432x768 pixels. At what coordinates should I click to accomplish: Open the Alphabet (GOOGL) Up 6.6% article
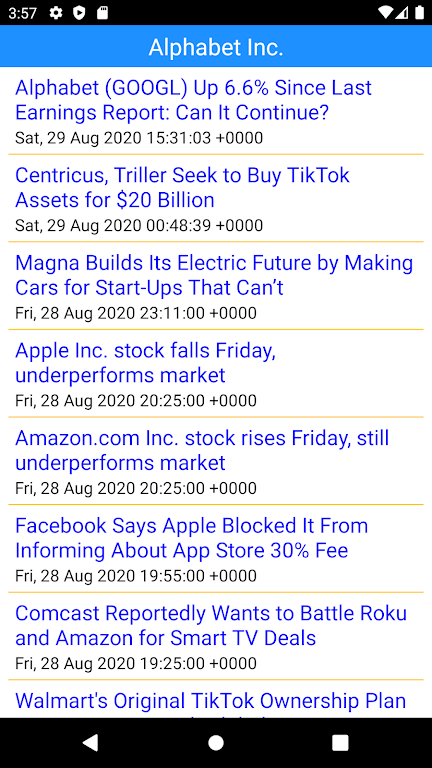tap(216, 111)
